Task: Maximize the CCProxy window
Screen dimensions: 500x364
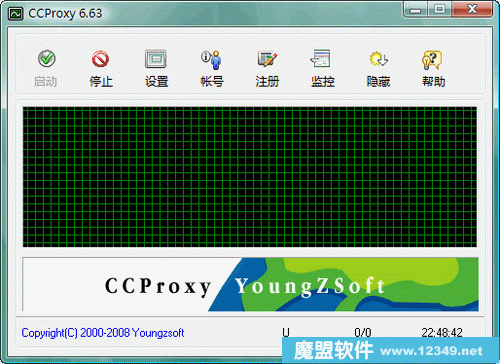Action: (x=440, y=9)
